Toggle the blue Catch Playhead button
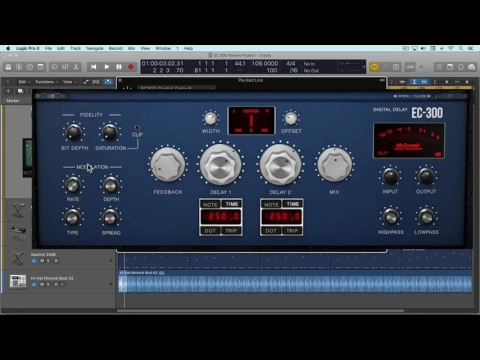 pyautogui.click(x=108, y=82)
